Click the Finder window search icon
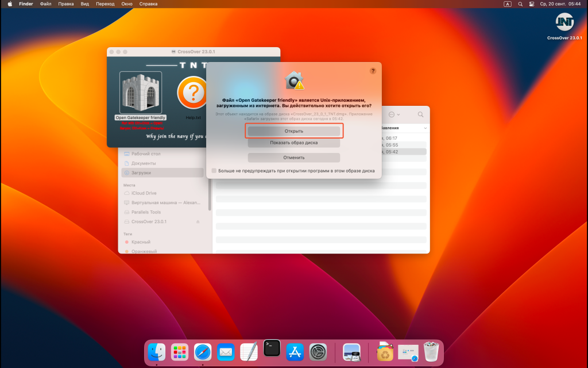588x368 pixels. point(420,114)
